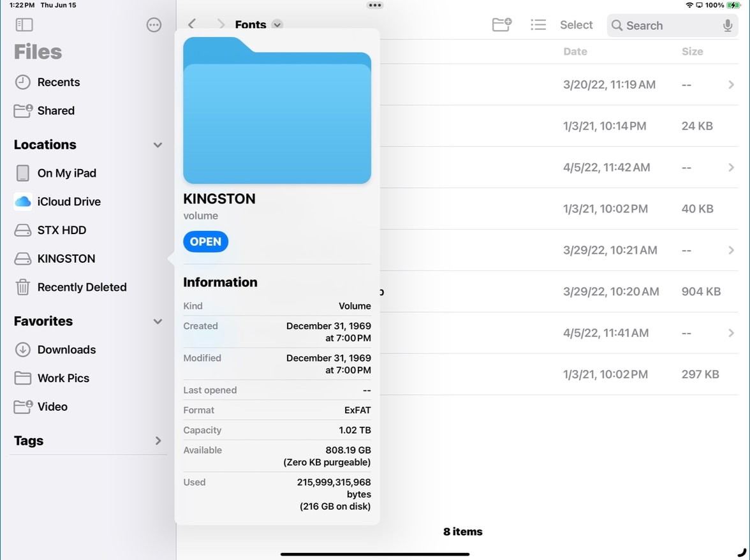The image size is (750, 560).
Task: Tap the Available 808.19 GB value
Action: point(348,450)
